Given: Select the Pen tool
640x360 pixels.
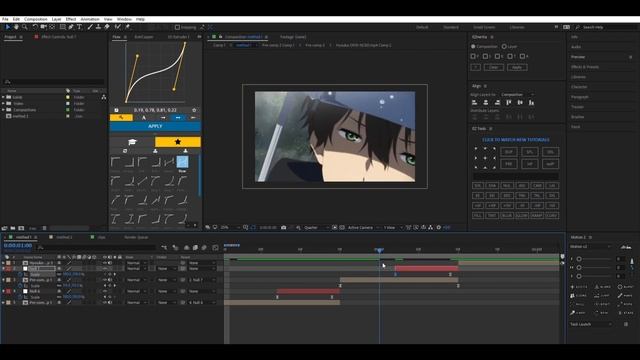Looking at the screenshot, I should [x=71, y=27].
